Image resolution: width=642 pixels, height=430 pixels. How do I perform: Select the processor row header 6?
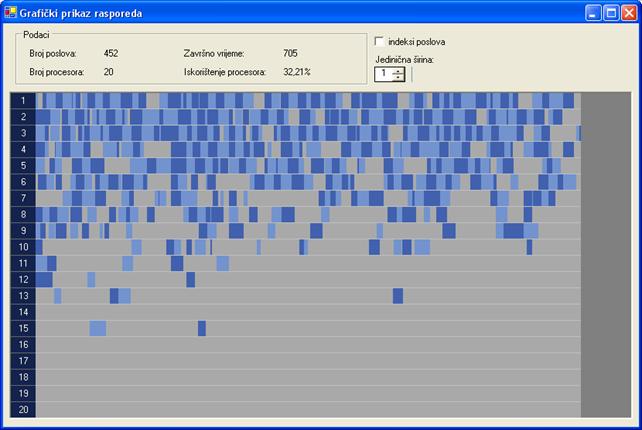coord(23,182)
